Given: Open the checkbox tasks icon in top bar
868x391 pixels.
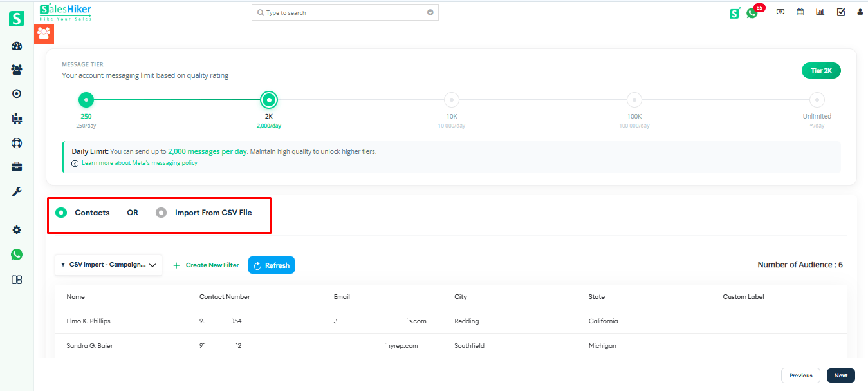Looking at the screenshot, I should [840, 12].
